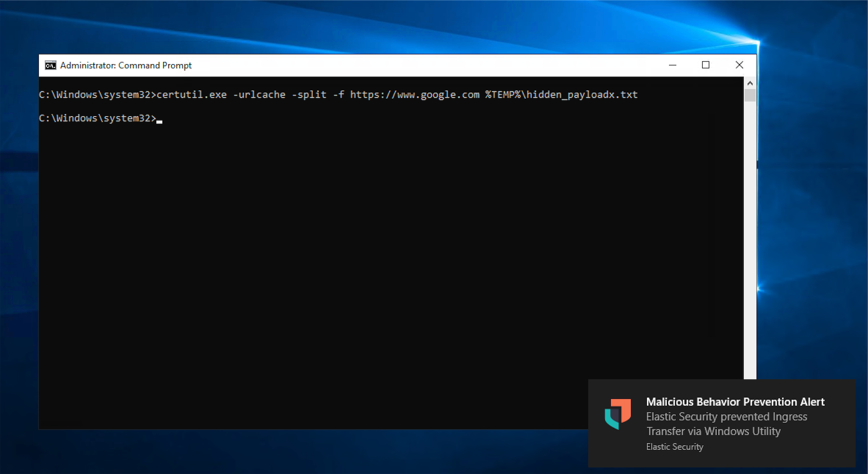Image resolution: width=868 pixels, height=474 pixels.
Task: Click the -urlcache argument in the command
Action: 259,95
